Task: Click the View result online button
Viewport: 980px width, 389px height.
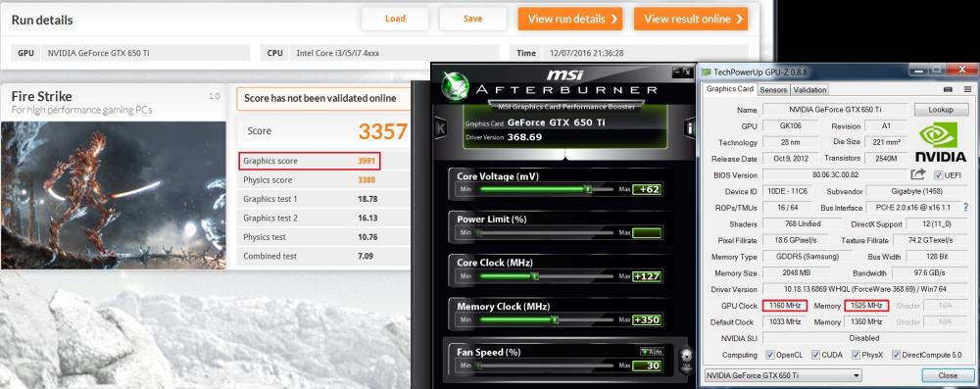Action: click(x=691, y=19)
